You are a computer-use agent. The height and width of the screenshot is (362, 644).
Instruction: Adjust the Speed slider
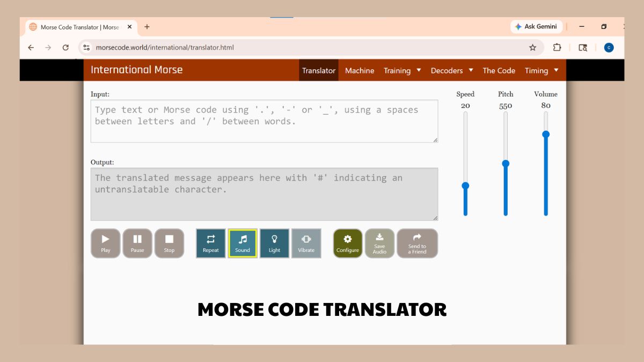tap(465, 186)
